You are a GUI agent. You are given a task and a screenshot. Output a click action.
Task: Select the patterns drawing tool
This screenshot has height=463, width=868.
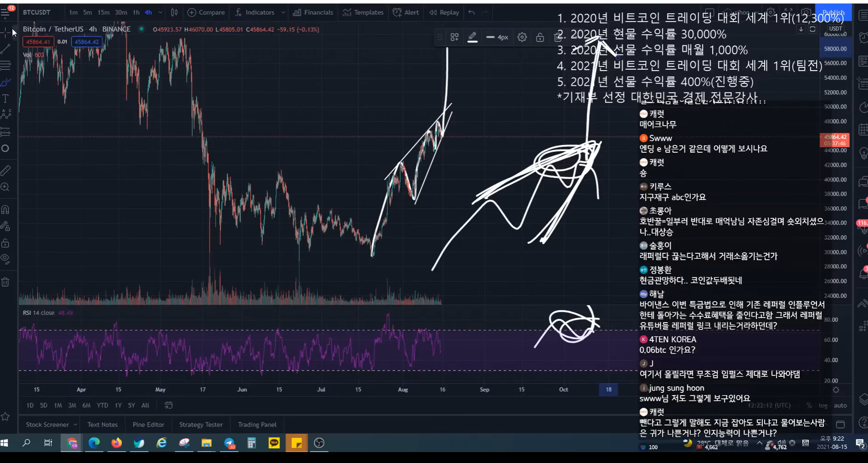(x=5, y=115)
